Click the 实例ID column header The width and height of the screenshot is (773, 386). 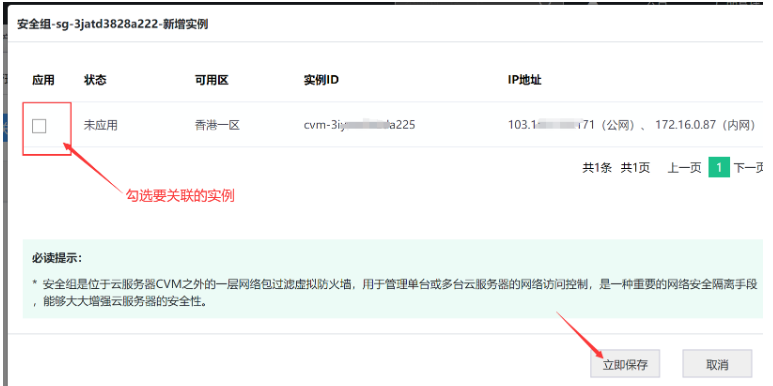point(321,80)
